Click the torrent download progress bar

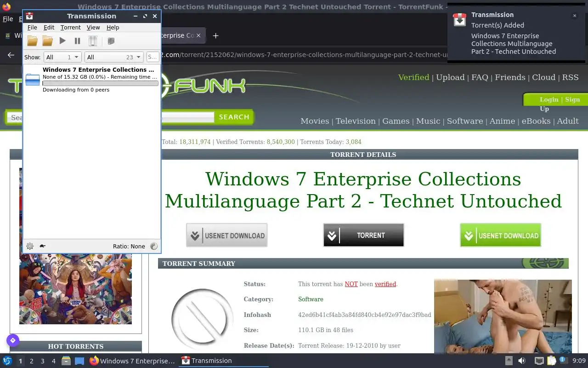point(100,83)
